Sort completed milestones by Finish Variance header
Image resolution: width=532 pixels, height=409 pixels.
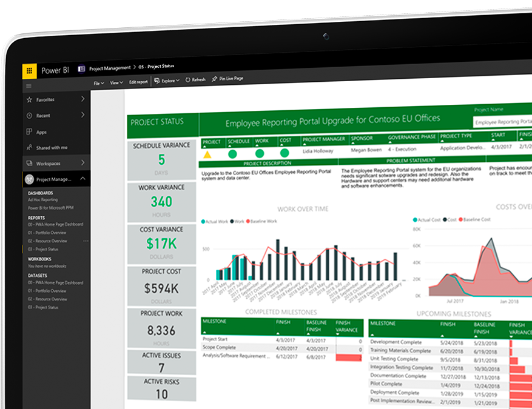tap(346, 327)
